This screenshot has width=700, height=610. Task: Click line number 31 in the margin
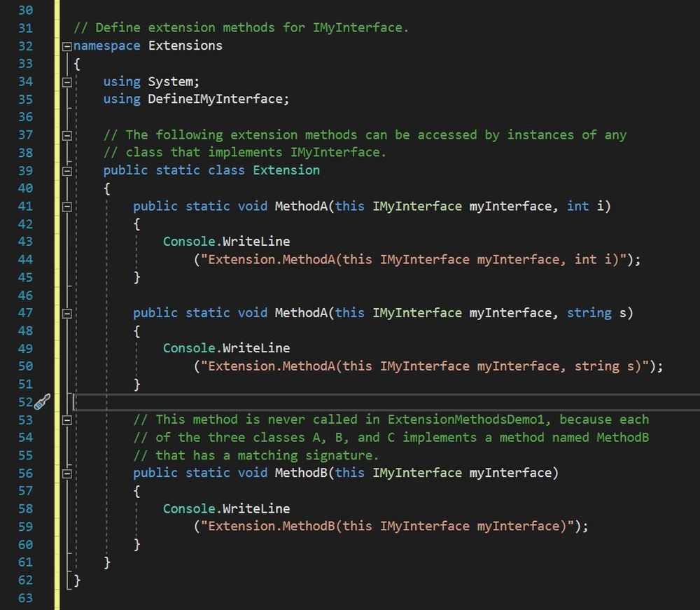coord(25,29)
